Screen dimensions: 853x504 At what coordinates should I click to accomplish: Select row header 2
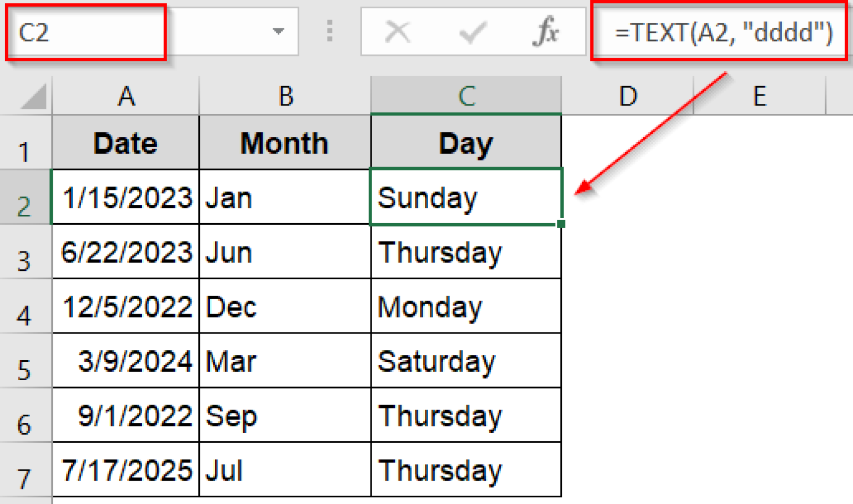pos(26,198)
